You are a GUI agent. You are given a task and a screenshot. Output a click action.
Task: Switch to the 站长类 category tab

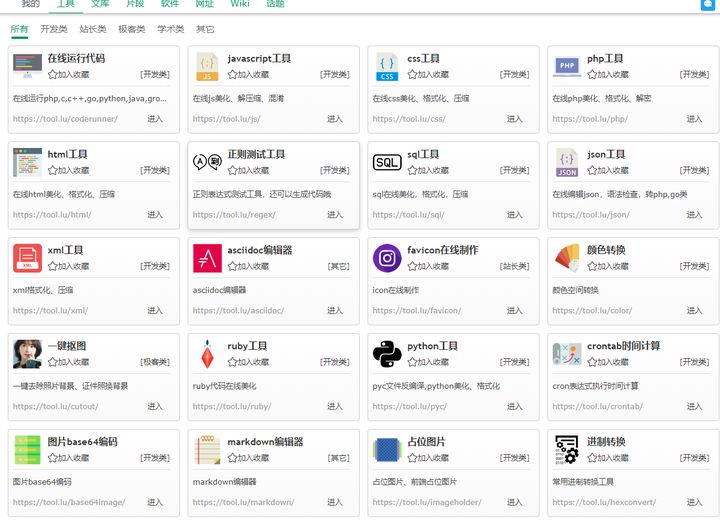(x=93, y=29)
